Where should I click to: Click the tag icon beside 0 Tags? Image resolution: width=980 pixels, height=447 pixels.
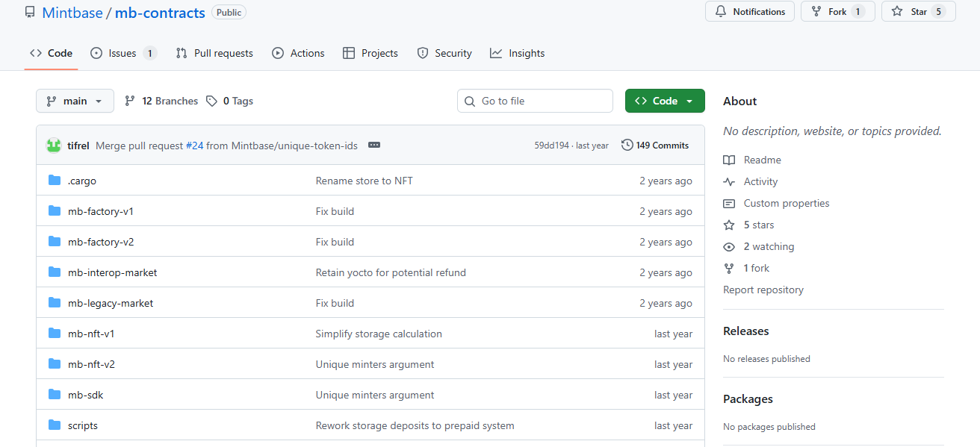coord(212,101)
